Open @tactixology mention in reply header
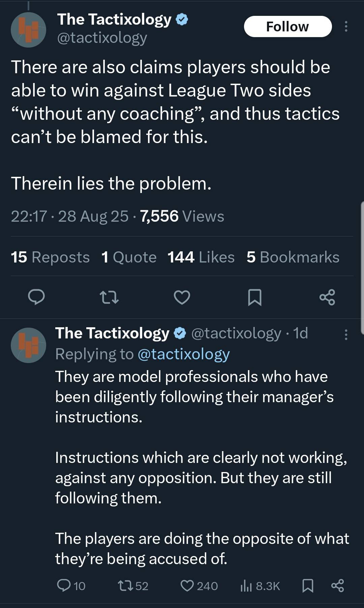364x608 pixels. (x=184, y=354)
